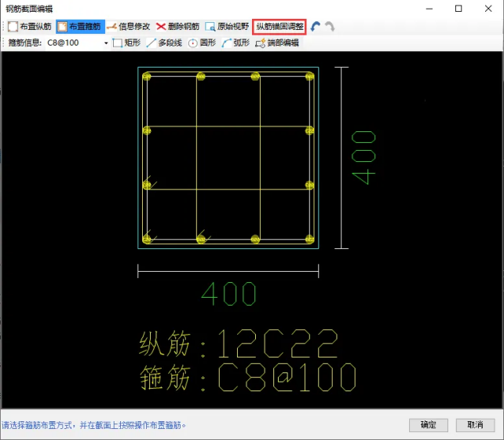The width and height of the screenshot is (504, 440).
Task: Reset to 原始视野 view
Action: pos(227,26)
